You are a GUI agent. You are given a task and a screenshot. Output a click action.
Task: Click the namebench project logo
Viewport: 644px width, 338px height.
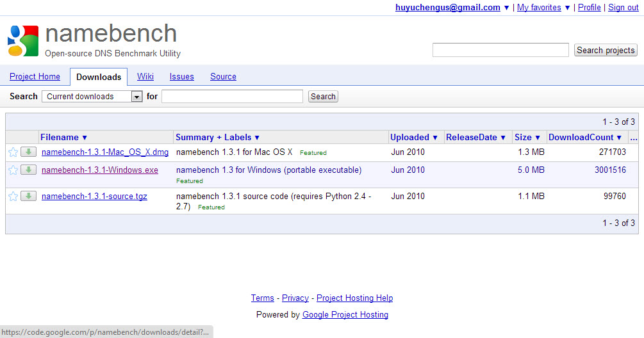click(23, 40)
